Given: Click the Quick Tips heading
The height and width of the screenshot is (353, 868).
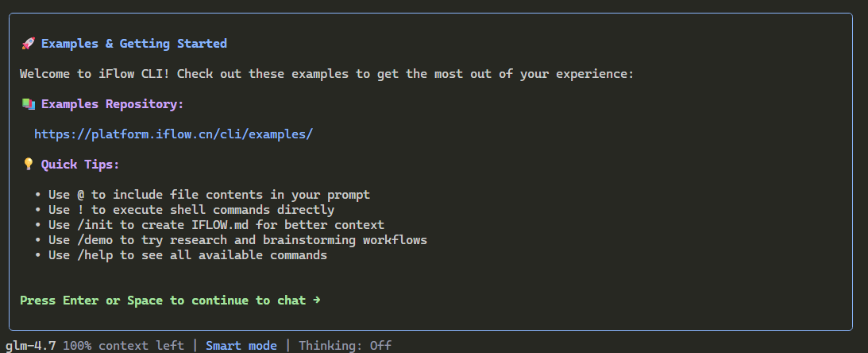Looking at the screenshot, I should click(80, 165).
